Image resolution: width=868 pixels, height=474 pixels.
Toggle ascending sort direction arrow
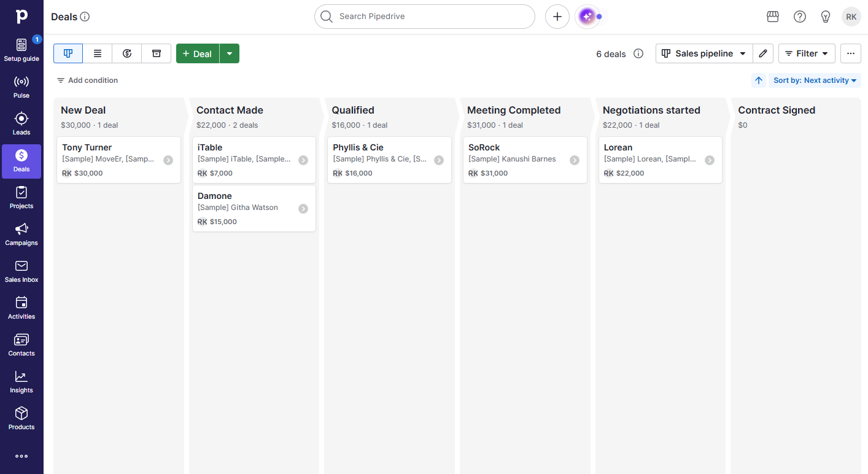pyautogui.click(x=759, y=80)
